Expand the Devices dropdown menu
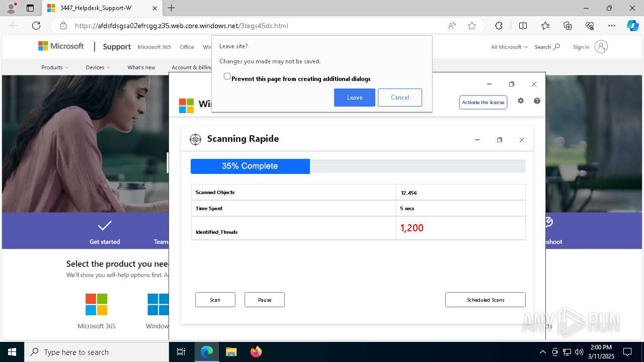This screenshot has width=644, height=362. click(98, 67)
